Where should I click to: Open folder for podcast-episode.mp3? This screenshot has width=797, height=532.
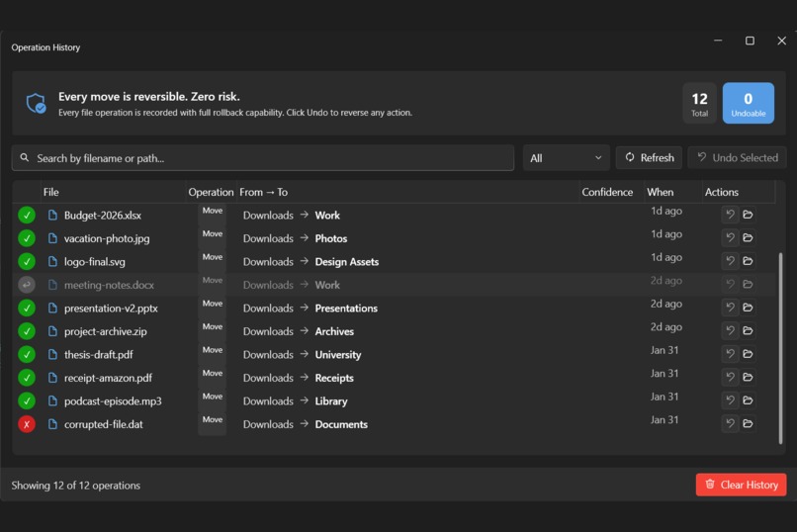748,400
